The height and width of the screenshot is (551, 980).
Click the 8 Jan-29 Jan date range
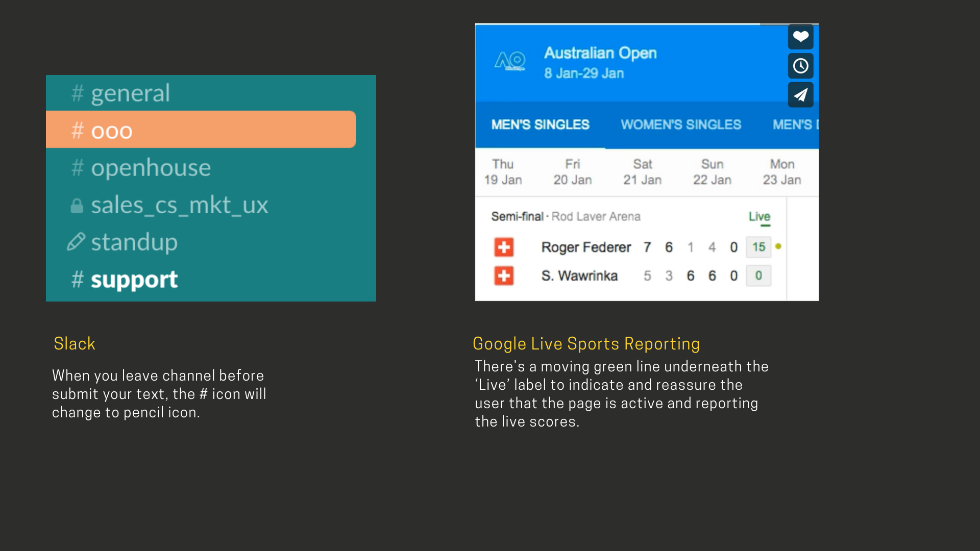point(584,73)
